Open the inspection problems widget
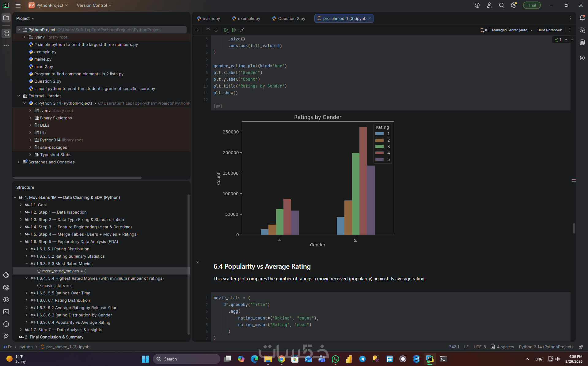The width and height of the screenshot is (588, 366). (x=558, y=39)
